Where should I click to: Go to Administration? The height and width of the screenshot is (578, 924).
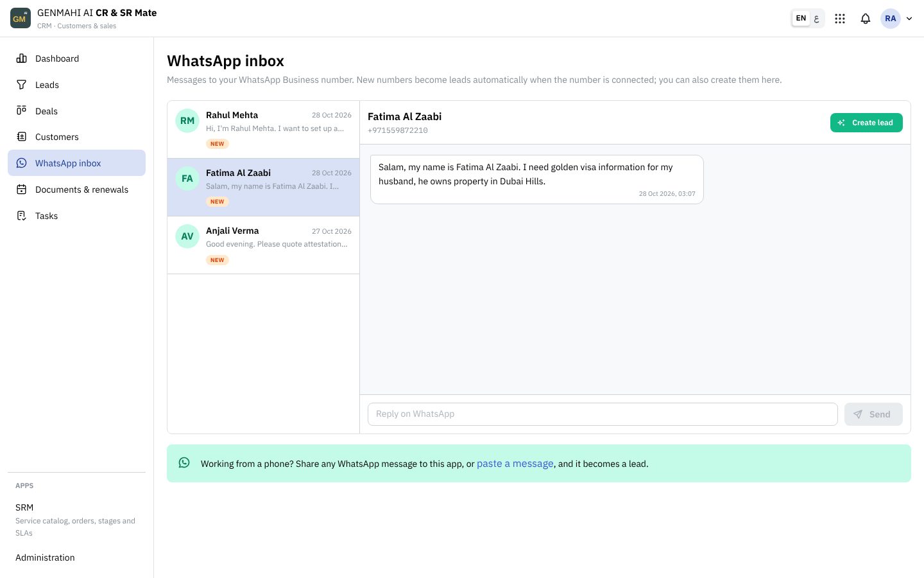pos(76,557)
